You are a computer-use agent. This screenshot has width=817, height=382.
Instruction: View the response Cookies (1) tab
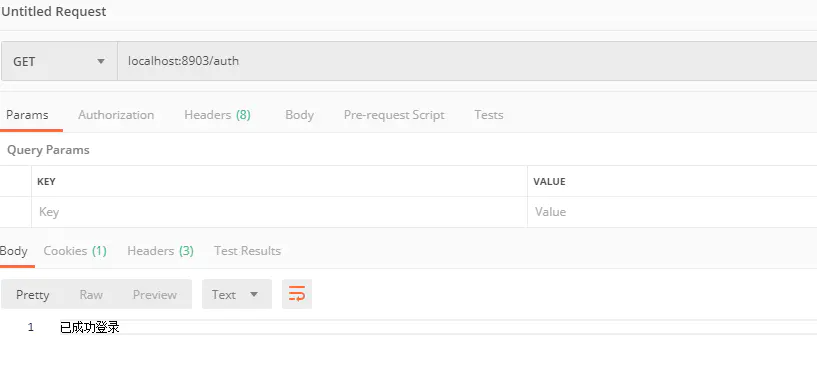[75, 251]
